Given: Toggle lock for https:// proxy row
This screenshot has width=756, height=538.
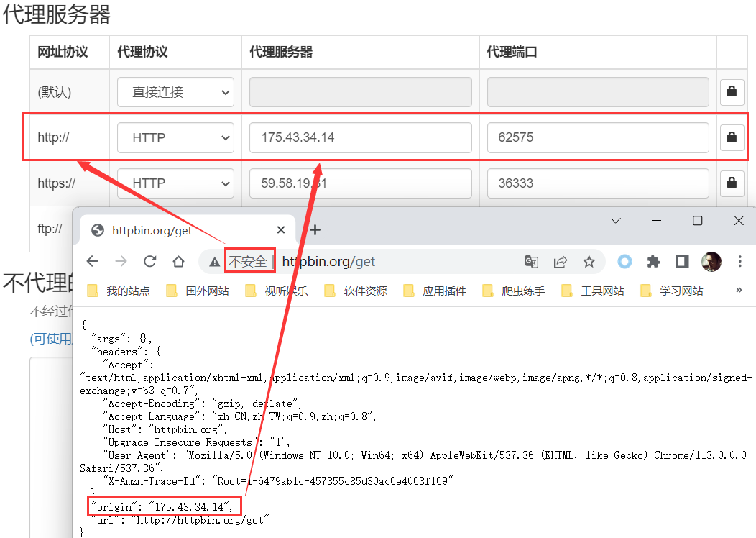Looking at the screenshot, I should click(x=732, y=183).
